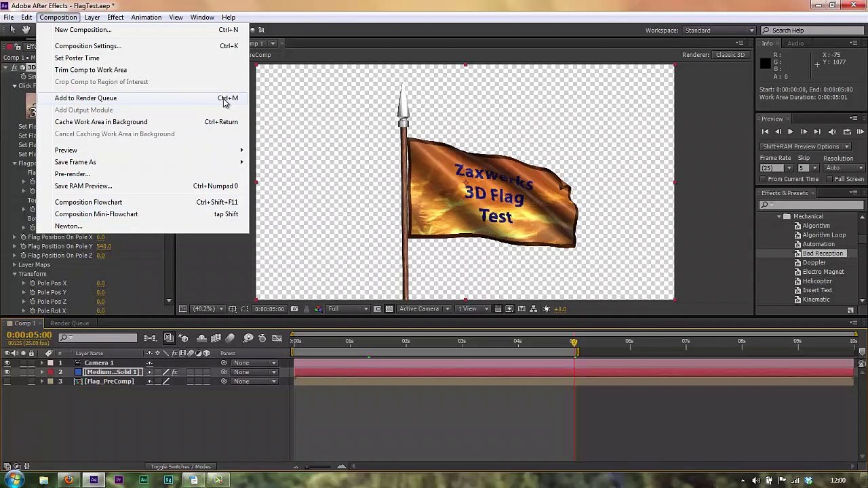Click the Effects & Presets search field

pos(811,205)
